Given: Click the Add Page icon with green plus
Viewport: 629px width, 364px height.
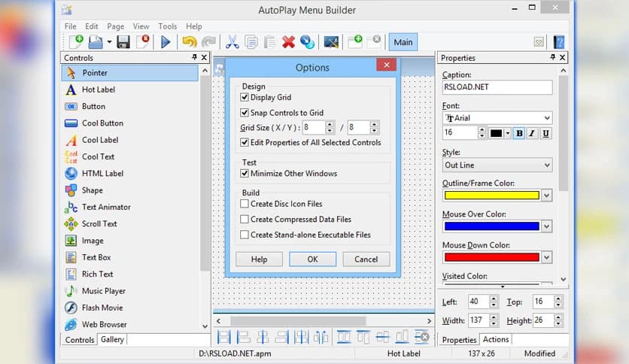Looking at the screenshot, I should [355, 41].
